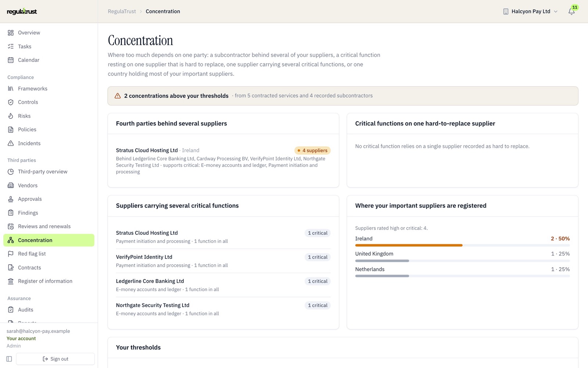Click the Controls shield icon

[x=11, y=102]
